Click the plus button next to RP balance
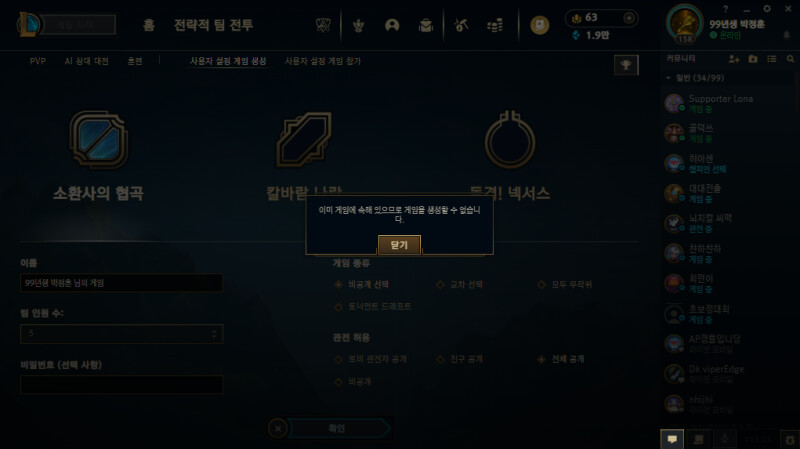 pos(629,18)
